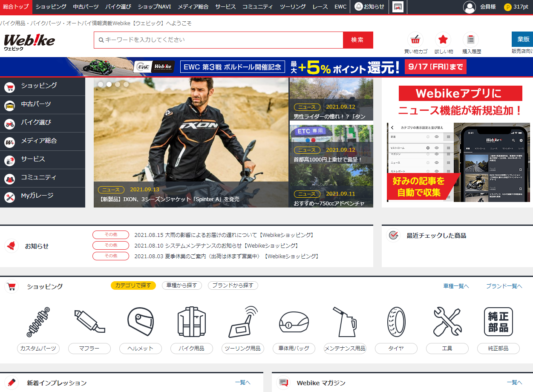533x392 pixels.
Task: Select the second carousel pagination dot
Action: (x=109, y=84)
